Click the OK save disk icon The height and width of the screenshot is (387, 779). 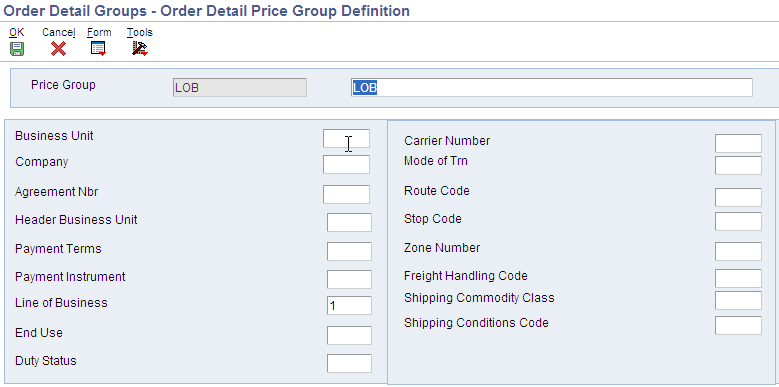[17, 49]
